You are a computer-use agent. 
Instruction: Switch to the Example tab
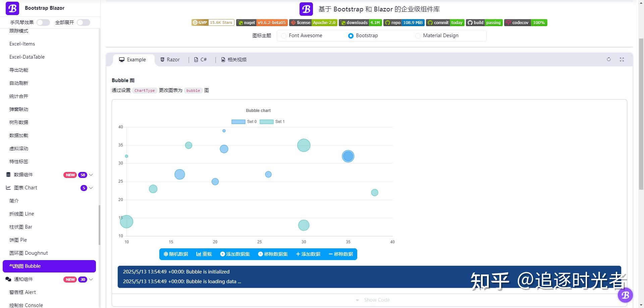pos(132,60)
